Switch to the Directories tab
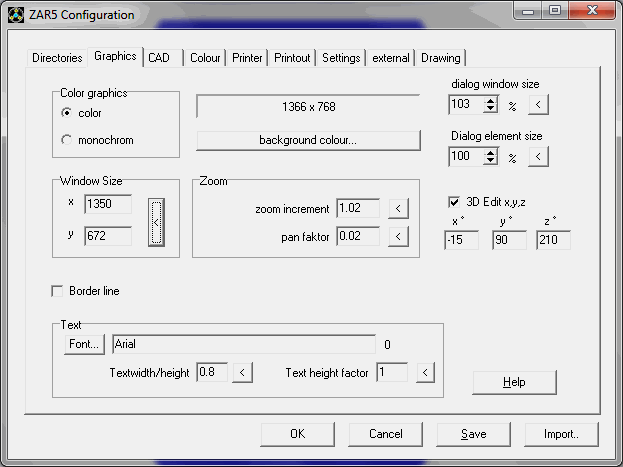Image resolution: width=623 pixels, height=467 pixels. point(57,58)
